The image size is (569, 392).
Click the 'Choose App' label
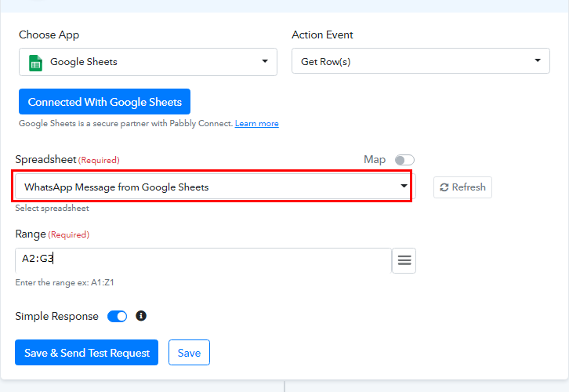point(49,34)
